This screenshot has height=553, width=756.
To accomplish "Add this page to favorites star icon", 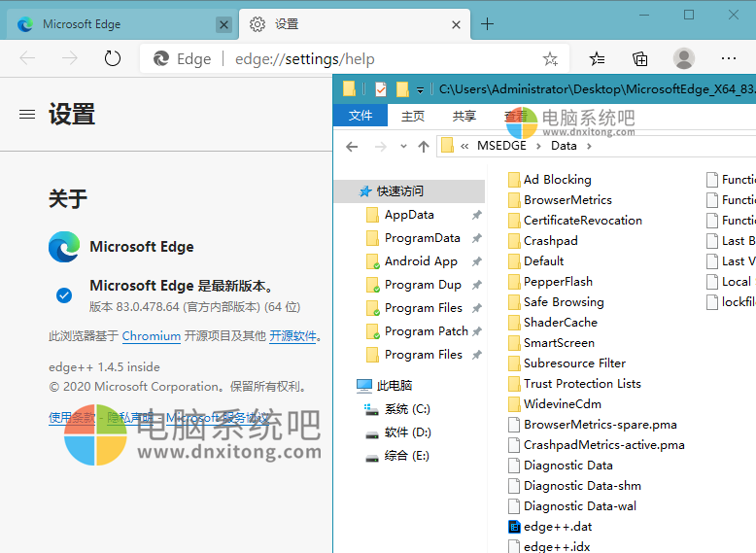I will pyautogui.click(x=550, y=59).
